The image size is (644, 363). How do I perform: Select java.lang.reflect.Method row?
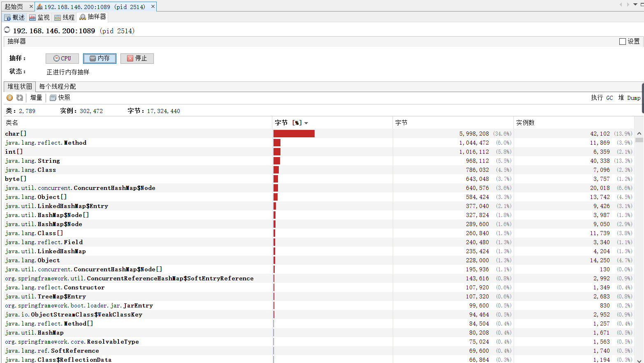point(320,143)
